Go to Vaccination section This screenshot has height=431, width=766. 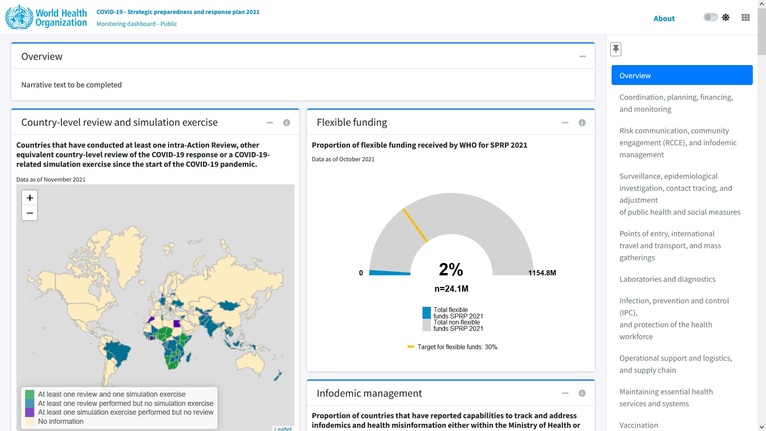tap(682, 425)
